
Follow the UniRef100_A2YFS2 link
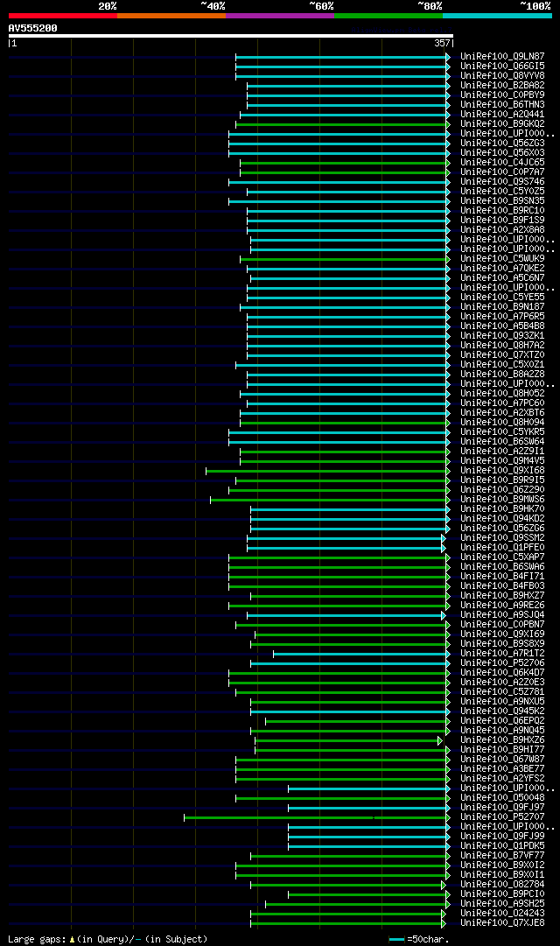click(x=502, y=780)
